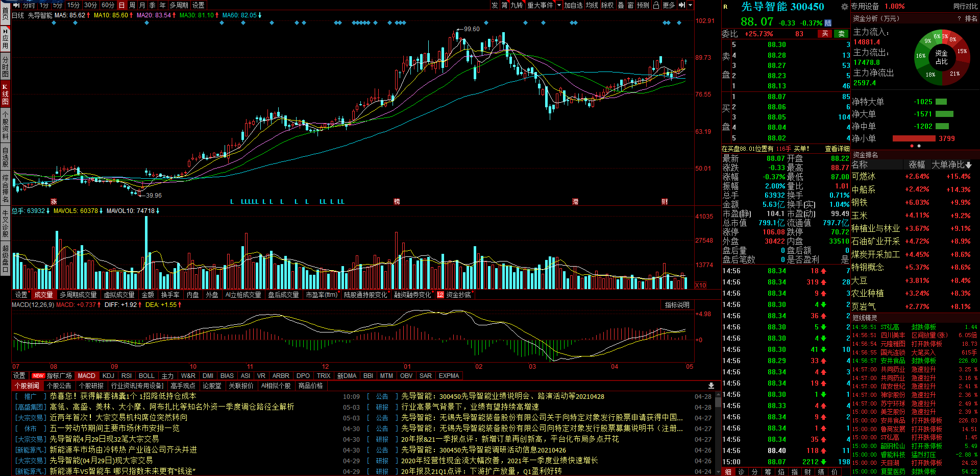980x476 pixels.
Task: Click the download icon above the news list
Action: point(711,386)
